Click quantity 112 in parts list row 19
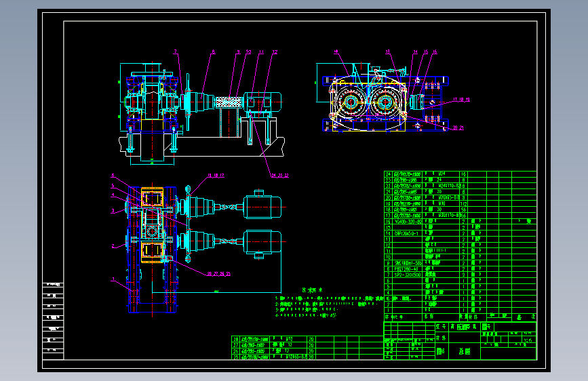 (x=463, y=203)
